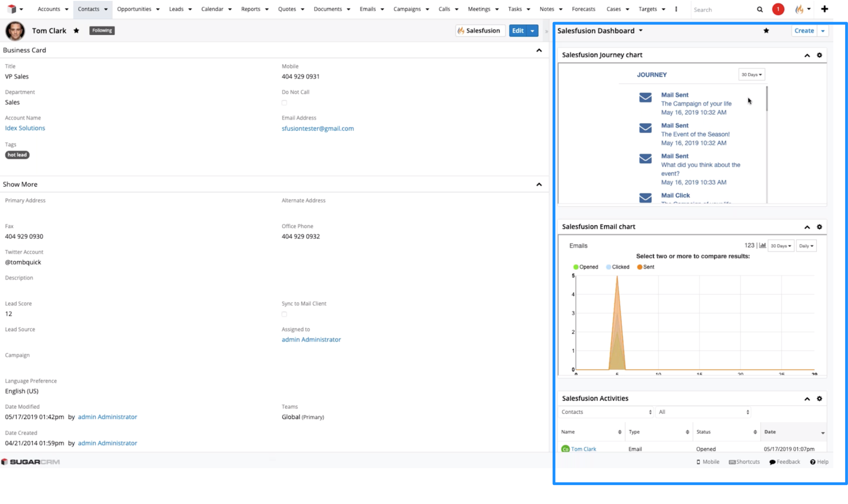Open Email chart 30 Days dropdown
The image size is (848, 504).
[x=780, y=246]
